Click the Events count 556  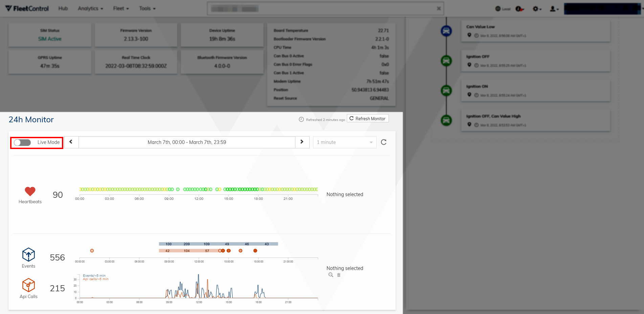[x=57, y=257]
